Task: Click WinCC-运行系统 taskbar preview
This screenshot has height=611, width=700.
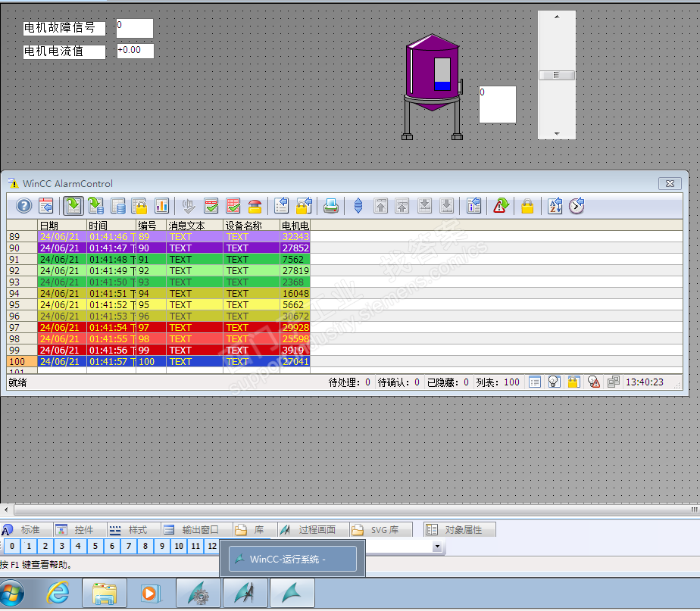Action: pyautogui.click(x=292, y=559)
